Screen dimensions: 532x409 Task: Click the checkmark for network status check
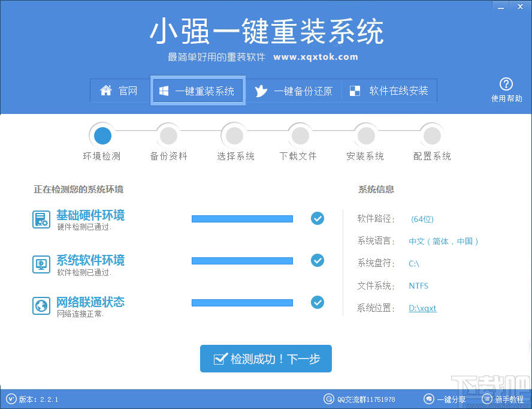[318, 302]
